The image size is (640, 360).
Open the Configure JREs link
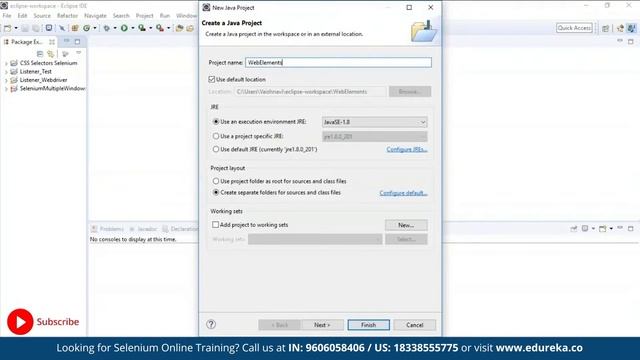[x=407, y=149]
